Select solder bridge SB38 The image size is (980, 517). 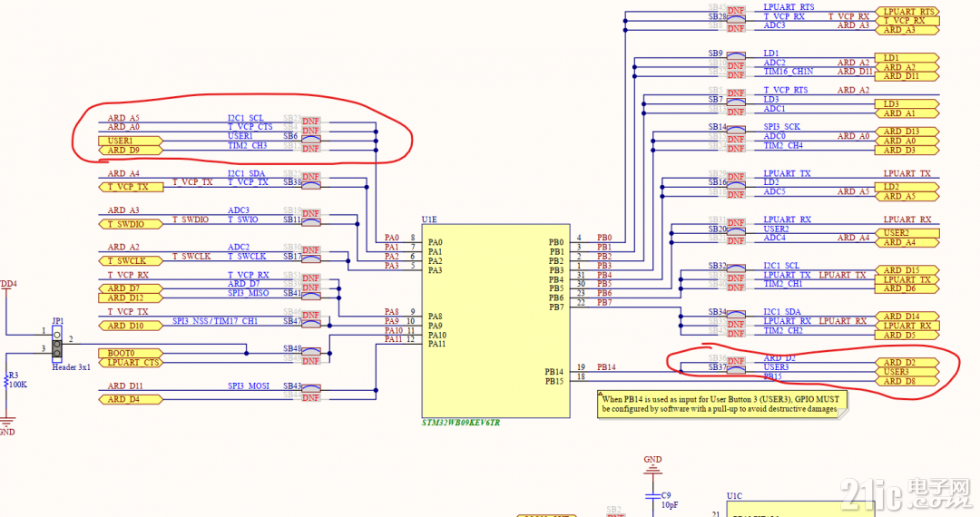pos(310,185)
